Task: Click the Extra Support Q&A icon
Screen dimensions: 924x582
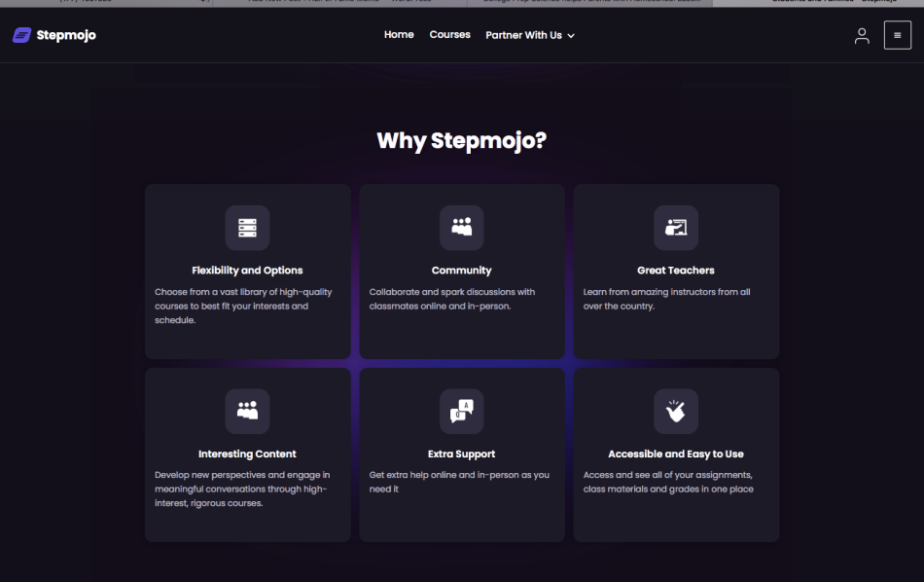Action: pos(461,411)
